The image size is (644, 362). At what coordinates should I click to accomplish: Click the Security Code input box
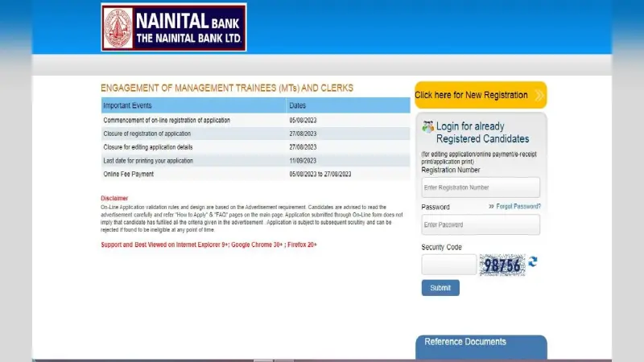coord(449,265)
